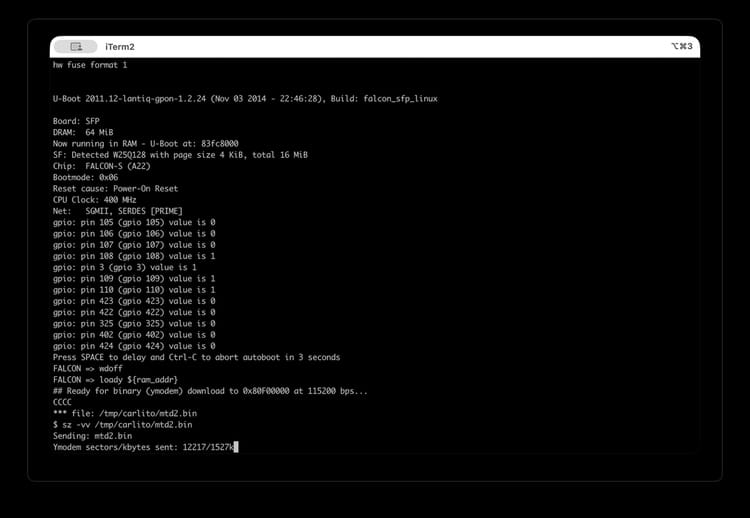
Task: Click the gpio pin 424 line
Action: [134, 346]
